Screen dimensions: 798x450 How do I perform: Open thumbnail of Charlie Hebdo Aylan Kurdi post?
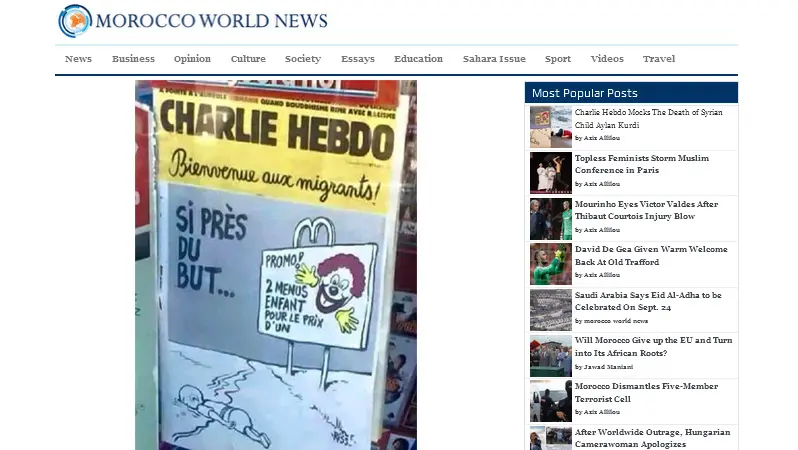[x=551, y=127]
